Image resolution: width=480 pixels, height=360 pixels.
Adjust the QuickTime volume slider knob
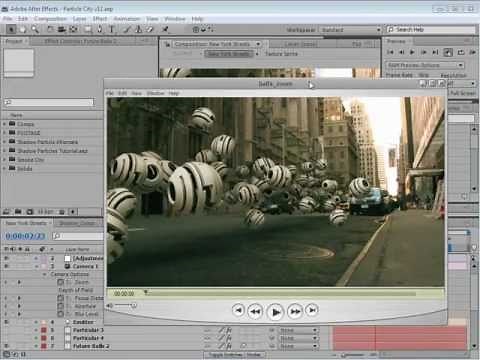click(134, 305)
